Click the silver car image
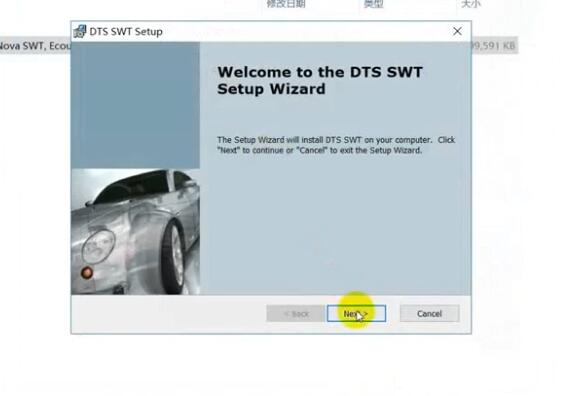Image resolution: width=588 pixels, height=396 pixels. pos(135,231)
